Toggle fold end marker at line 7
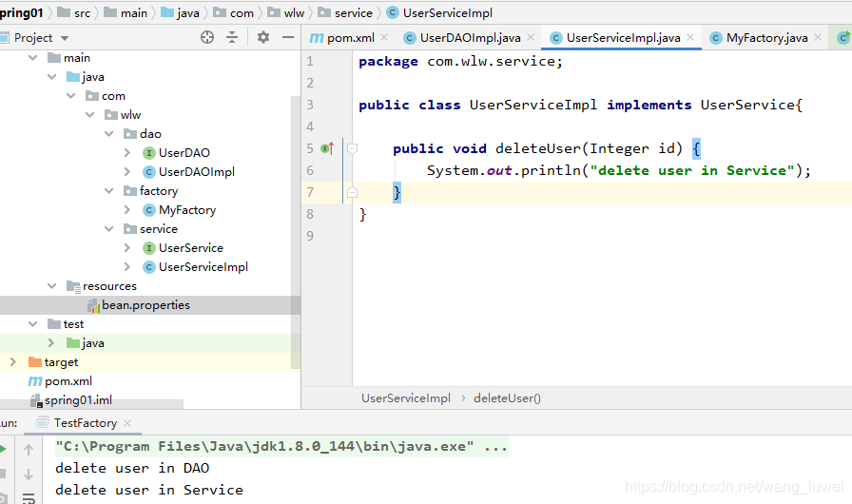This screenshot has height=504, width=852. tap(352, 192)
